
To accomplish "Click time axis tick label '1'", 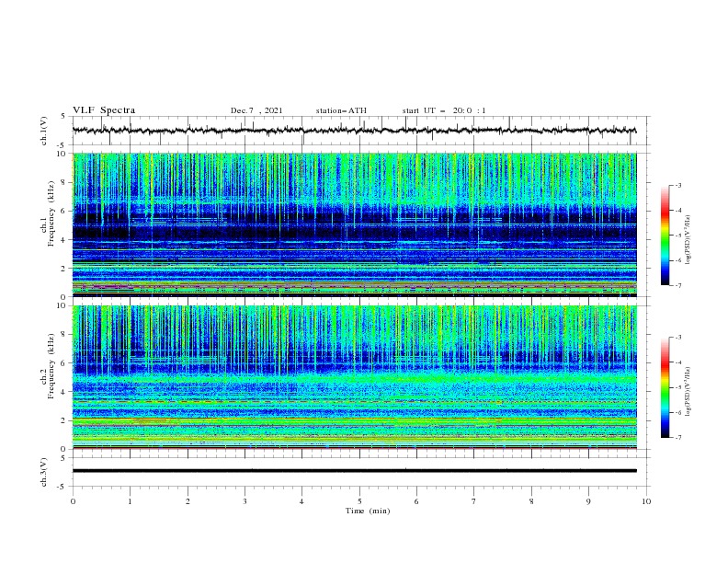I will point(130,501).
